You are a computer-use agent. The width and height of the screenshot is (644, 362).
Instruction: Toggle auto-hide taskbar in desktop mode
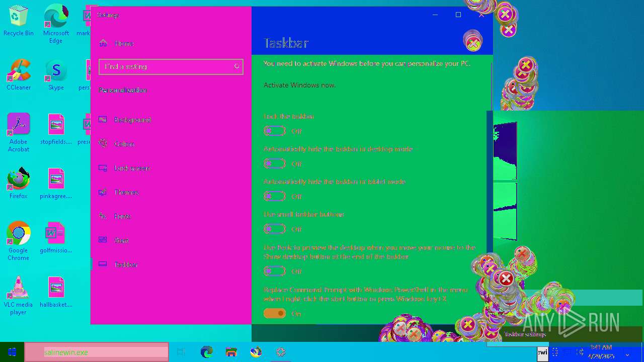[275, 163]
